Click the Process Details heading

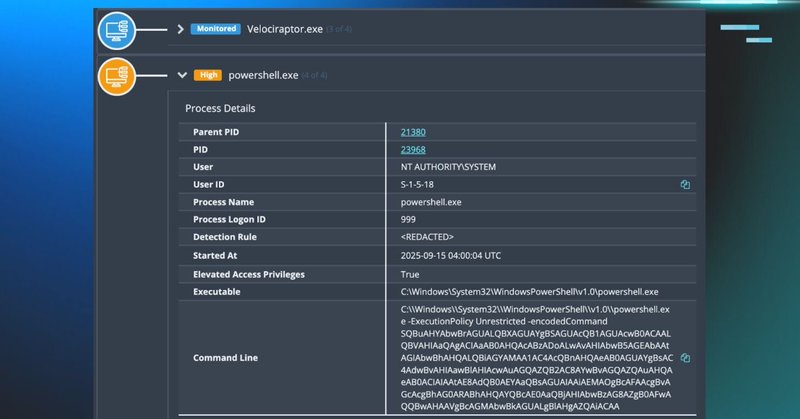tap(225, 108)
